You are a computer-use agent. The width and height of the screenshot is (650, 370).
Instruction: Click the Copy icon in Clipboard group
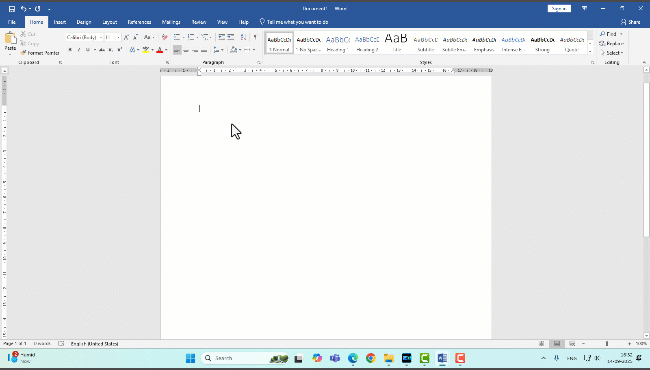(x=23, y=44)
